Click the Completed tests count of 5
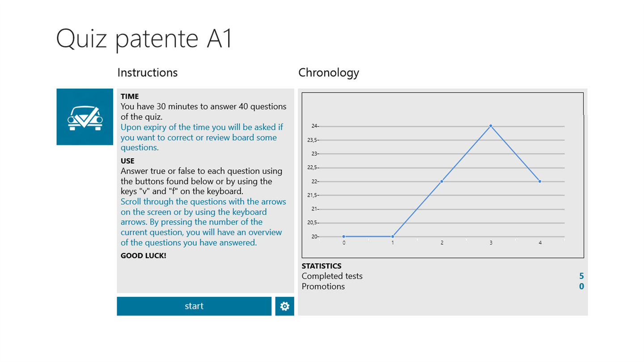This screenshot has height=362, width=644. 581,276
